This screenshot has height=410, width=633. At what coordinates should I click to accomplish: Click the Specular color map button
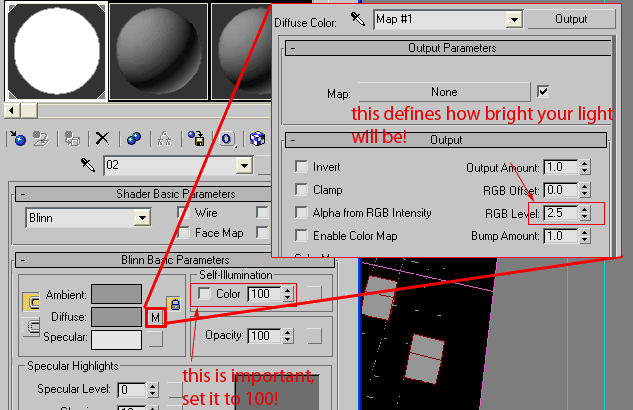pos(155,339)
